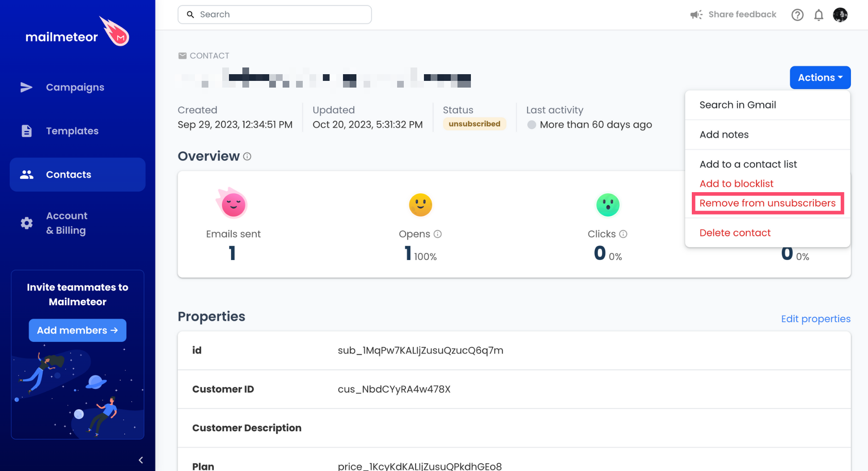
Task: Toggle the Actions dropdown button
Action: (820, 77)
